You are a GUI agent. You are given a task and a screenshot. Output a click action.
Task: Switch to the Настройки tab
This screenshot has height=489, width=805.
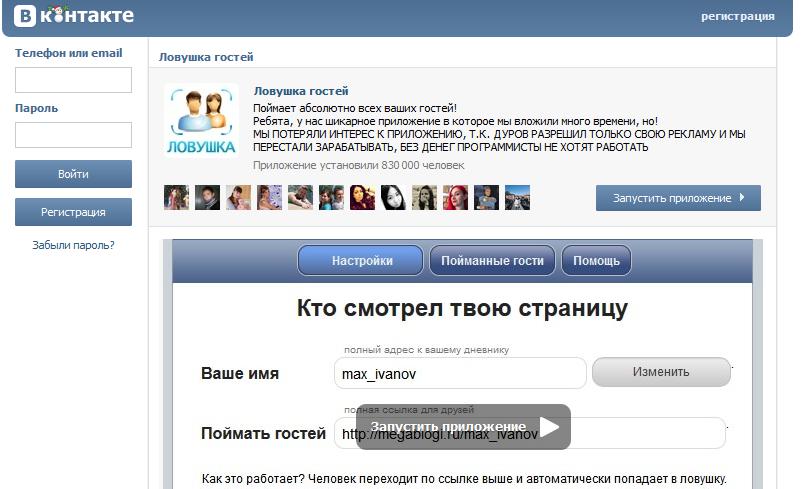pyautogui.click(x=360, y=260)
